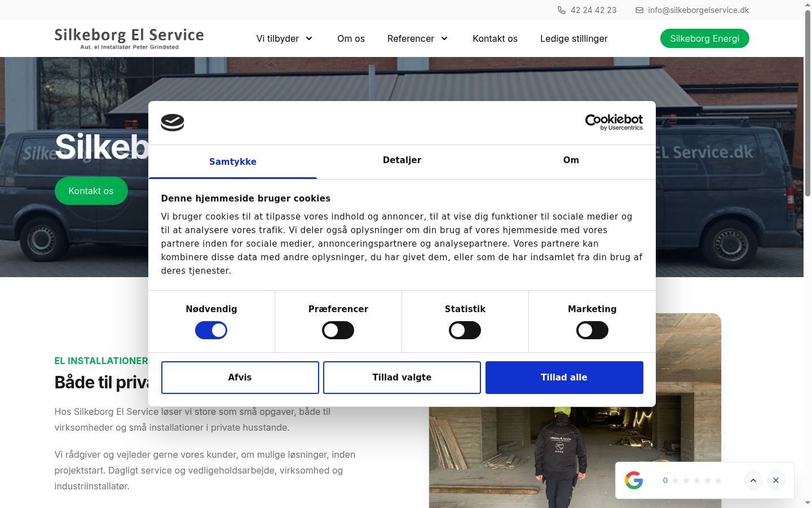Click the Silkeborg El Service logo
The image size is (812, 508).
tap(129, 38)
